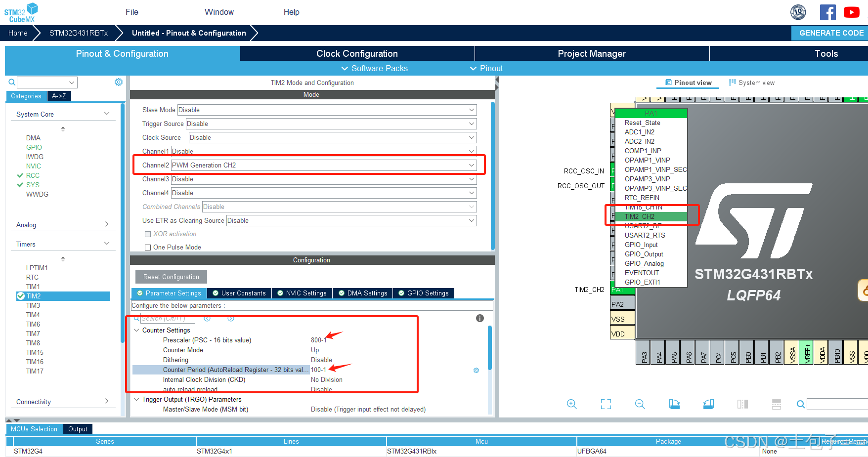Screen dimensions: 868x457
Task: Open the Channel3 dropdown
Action: pos(324,179)
